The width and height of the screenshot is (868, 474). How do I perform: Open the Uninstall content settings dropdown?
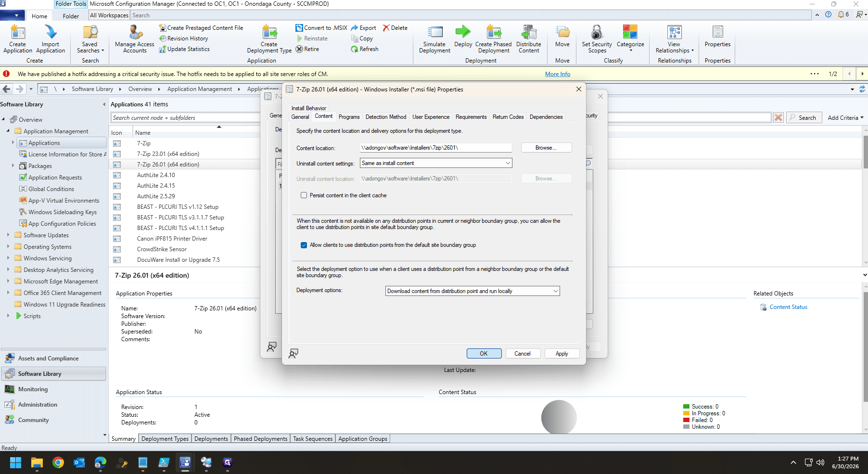tap(436, 163)
